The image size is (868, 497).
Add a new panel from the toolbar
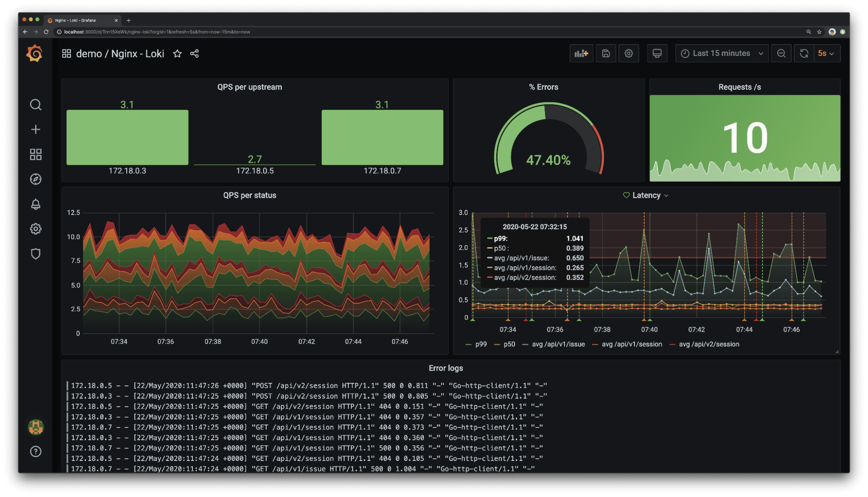581,53
